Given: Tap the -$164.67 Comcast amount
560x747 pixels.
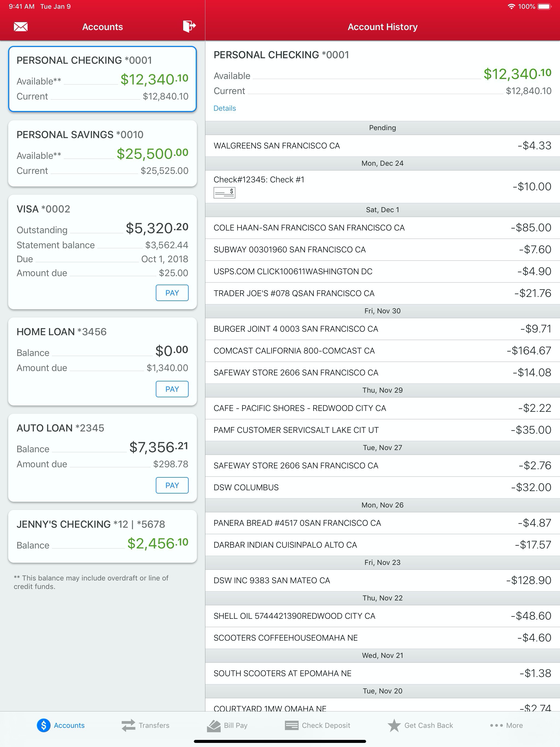Looking at the screenshot, I should pyautogui.click(x=529, y=351).
